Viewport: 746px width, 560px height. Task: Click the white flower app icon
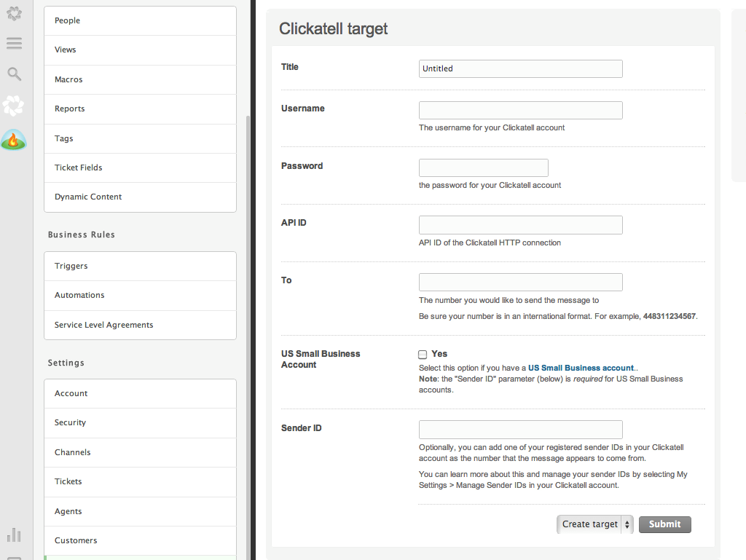14,106
